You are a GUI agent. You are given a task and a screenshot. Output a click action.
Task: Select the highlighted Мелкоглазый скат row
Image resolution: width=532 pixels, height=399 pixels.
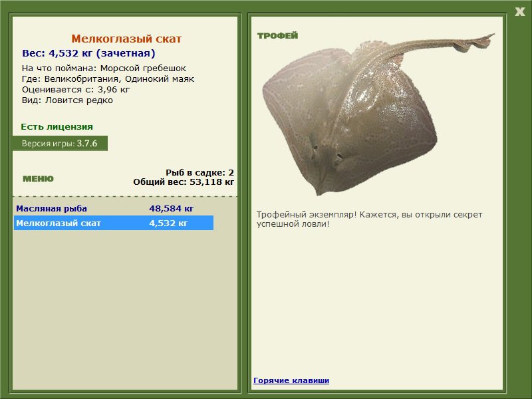point(59,223)
